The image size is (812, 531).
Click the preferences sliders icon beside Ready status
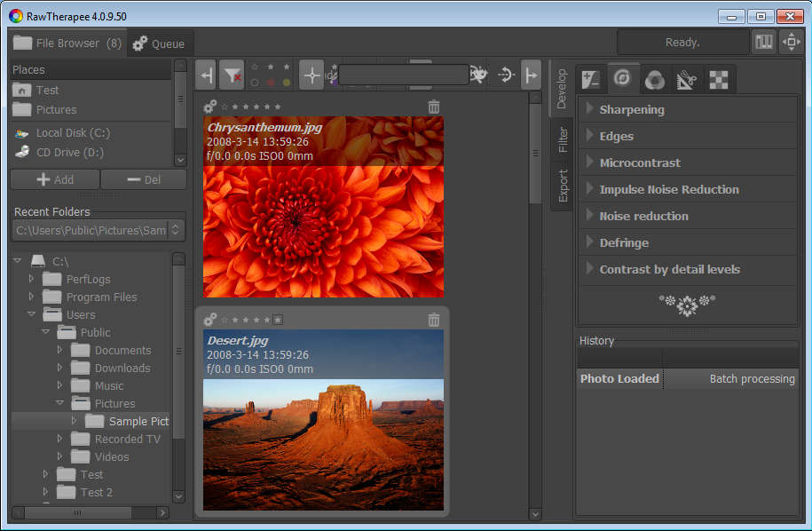[x=763, y=43]
